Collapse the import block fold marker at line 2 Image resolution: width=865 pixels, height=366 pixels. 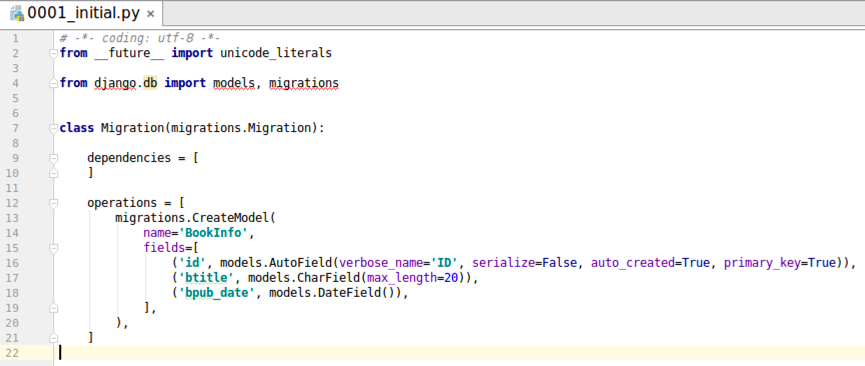54,54
